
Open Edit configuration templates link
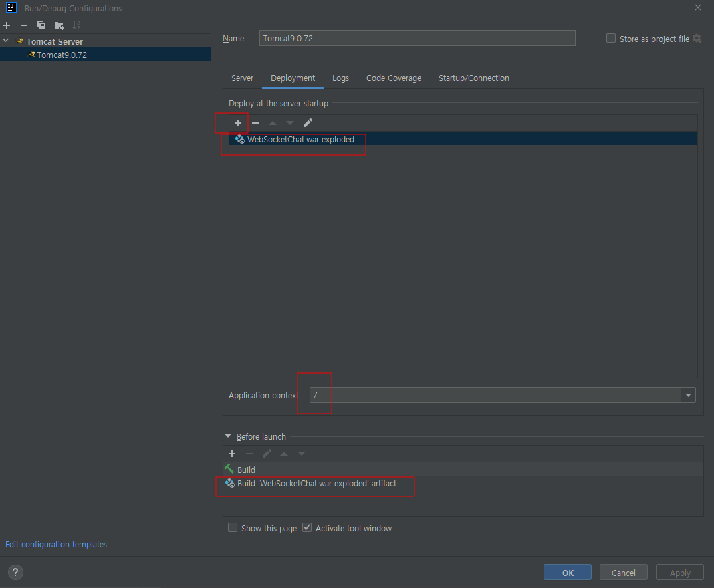(x=59, y=545)
